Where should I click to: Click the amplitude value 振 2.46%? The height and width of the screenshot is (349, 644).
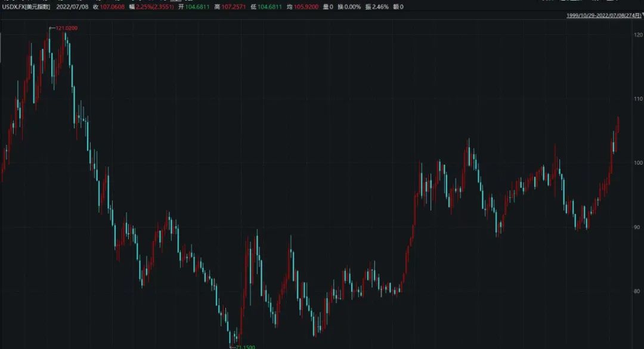pyautogui.click(x=393, y=7)
